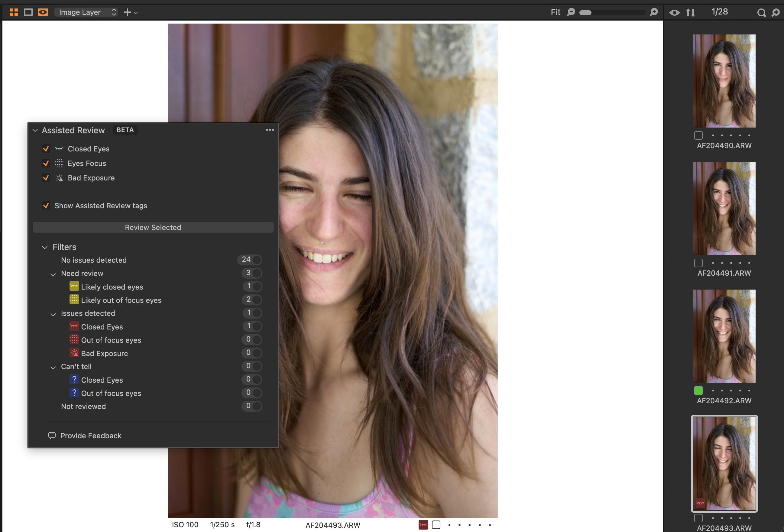Collapse the Can't tell group

53,367
